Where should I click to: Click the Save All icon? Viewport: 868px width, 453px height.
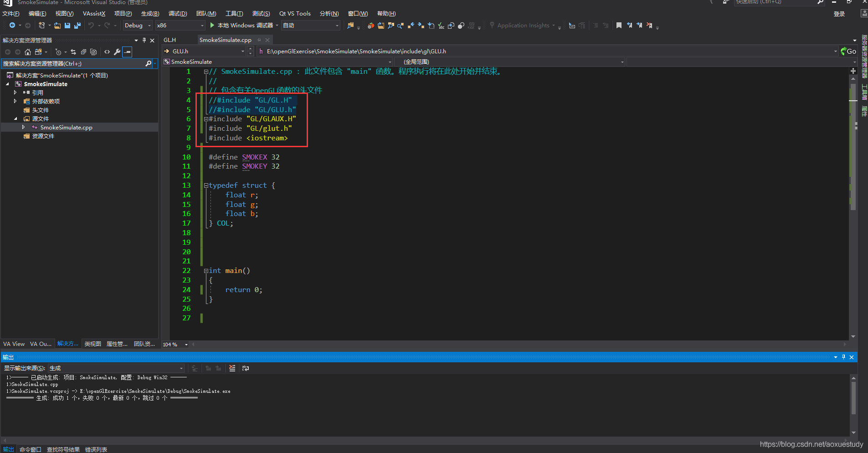pos(77,26)
